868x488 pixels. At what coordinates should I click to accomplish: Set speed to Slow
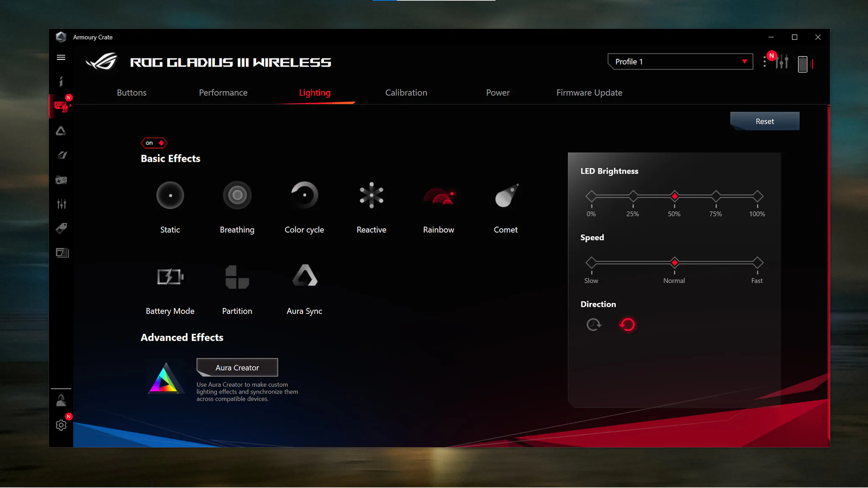pyautogui.click(x=591, y=263)
